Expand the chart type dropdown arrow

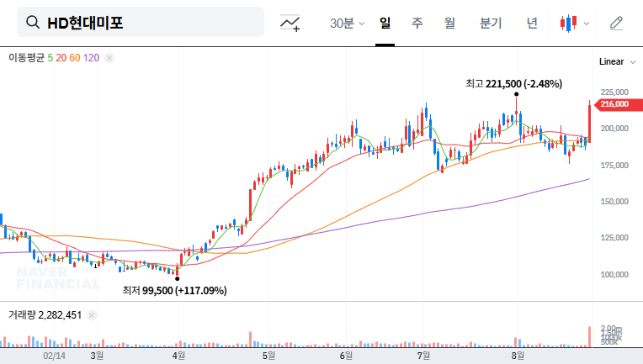tap(587, 24)
